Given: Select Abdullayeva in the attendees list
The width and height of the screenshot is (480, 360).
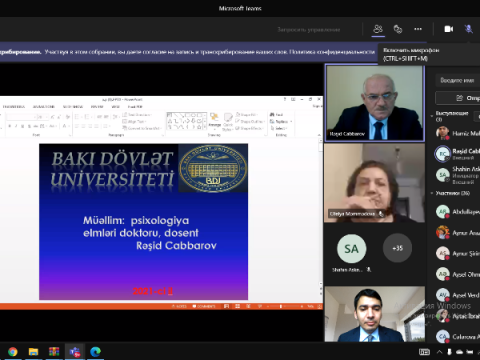Looking at the screenshot, I should pyautogui.click(x=457, y=212).
